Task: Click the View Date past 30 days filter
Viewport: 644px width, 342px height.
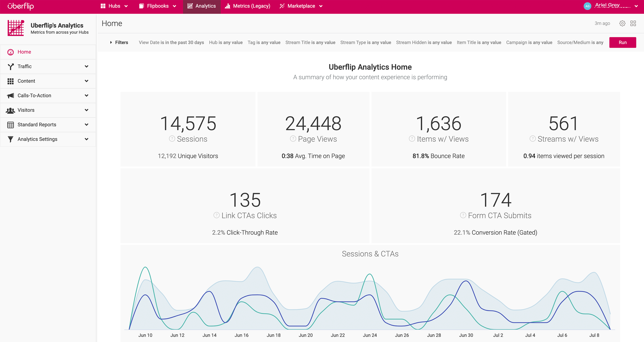Action: [x=171, y=42]
